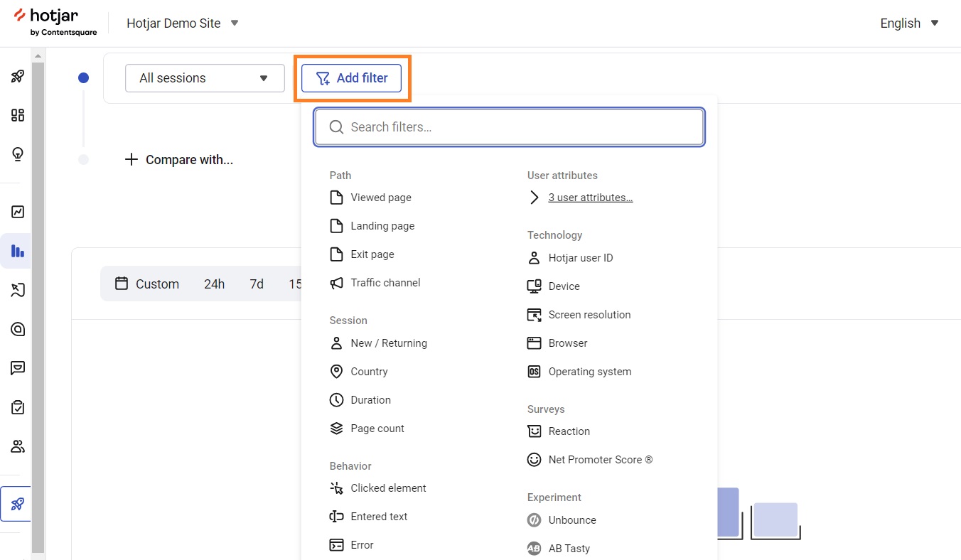
Task: Open the Highlights lightbulb icon
Action: [x=17, y=154]
